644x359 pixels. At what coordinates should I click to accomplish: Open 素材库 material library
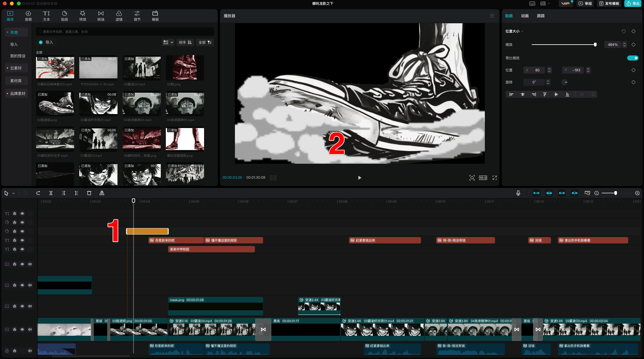[17, 81]
